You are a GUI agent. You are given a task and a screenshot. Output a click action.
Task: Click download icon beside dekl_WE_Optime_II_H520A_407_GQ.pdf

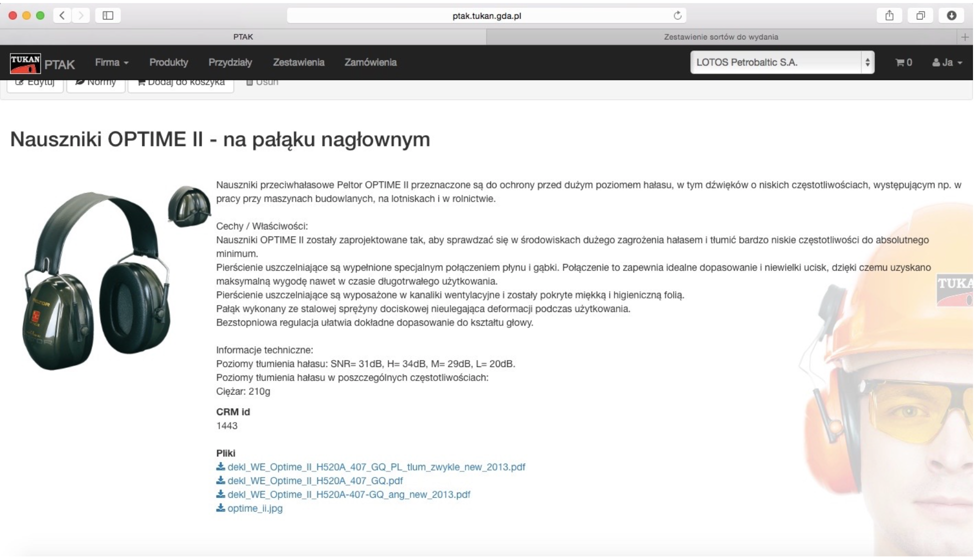(x=220, y=480)
